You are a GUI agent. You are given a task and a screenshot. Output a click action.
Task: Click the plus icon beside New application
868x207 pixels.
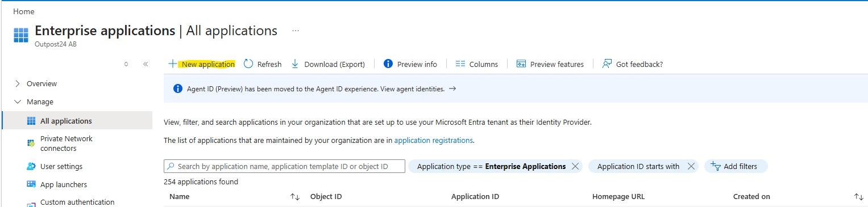173,64
